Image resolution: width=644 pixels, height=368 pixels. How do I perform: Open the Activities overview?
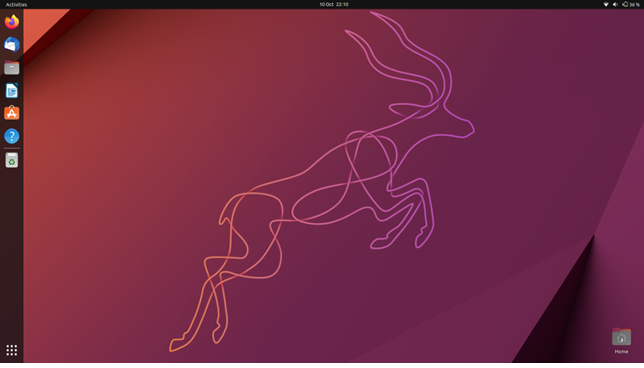click(x=16, y=5)
